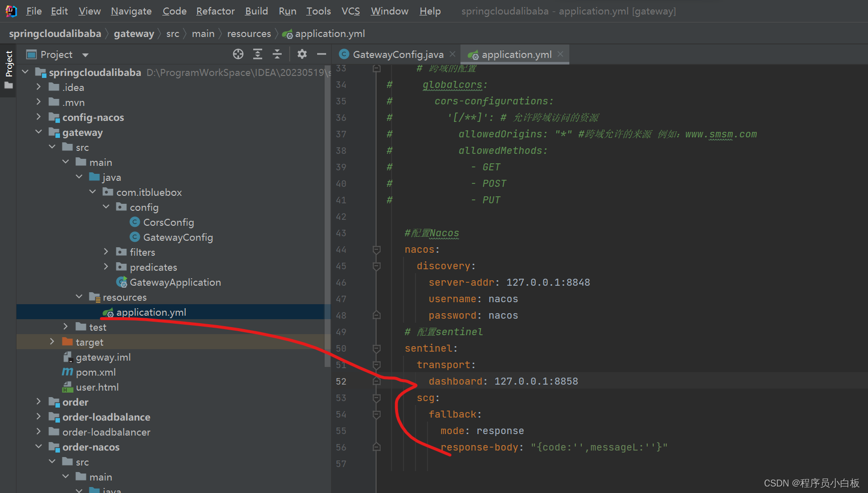
Task: Collapse the com.itbluebox package
Action: (x=93, y=192)
